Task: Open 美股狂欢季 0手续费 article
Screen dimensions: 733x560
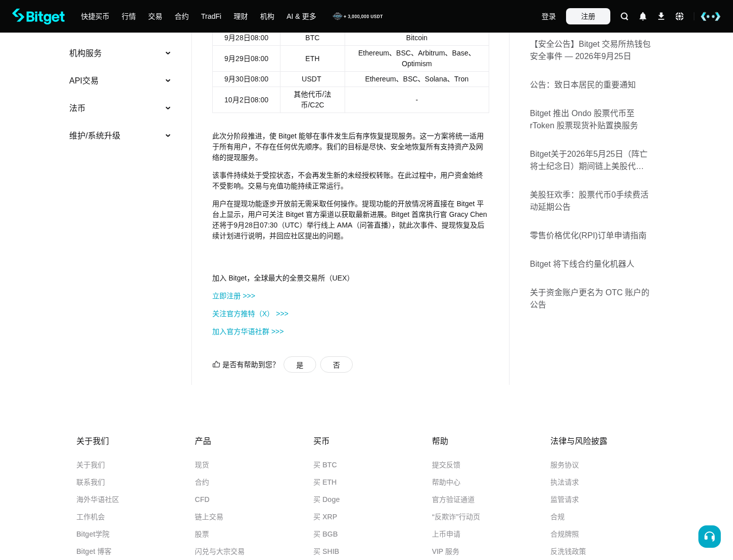Action: [589, 201]
